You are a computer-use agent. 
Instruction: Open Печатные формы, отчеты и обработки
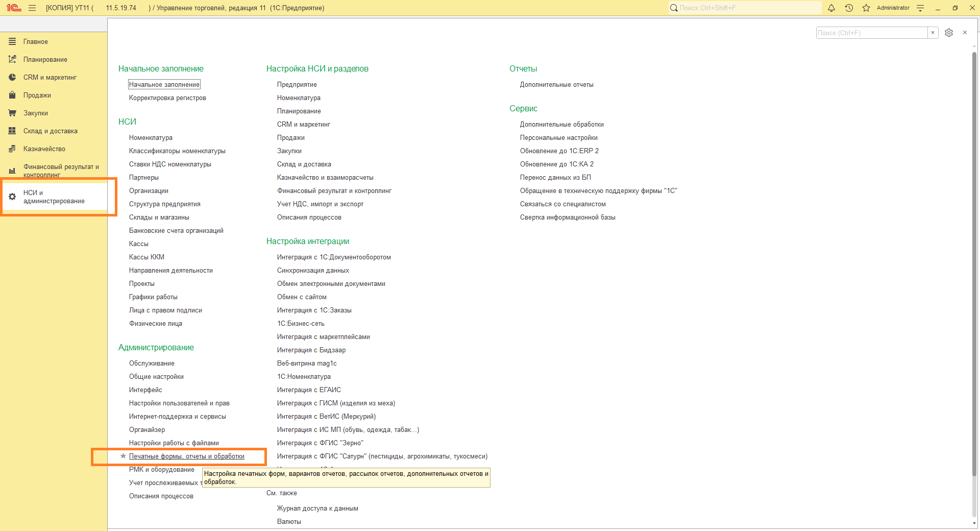[187, 456]
